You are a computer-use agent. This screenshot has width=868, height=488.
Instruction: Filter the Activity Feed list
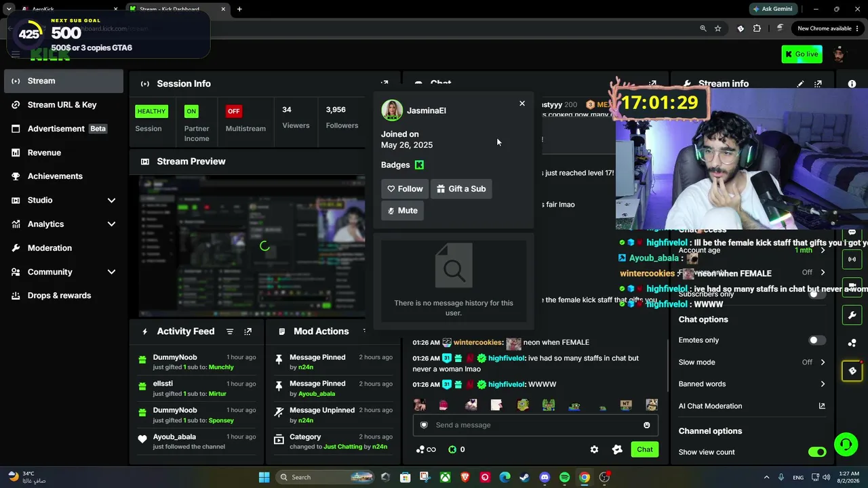[x=230, y=331]
